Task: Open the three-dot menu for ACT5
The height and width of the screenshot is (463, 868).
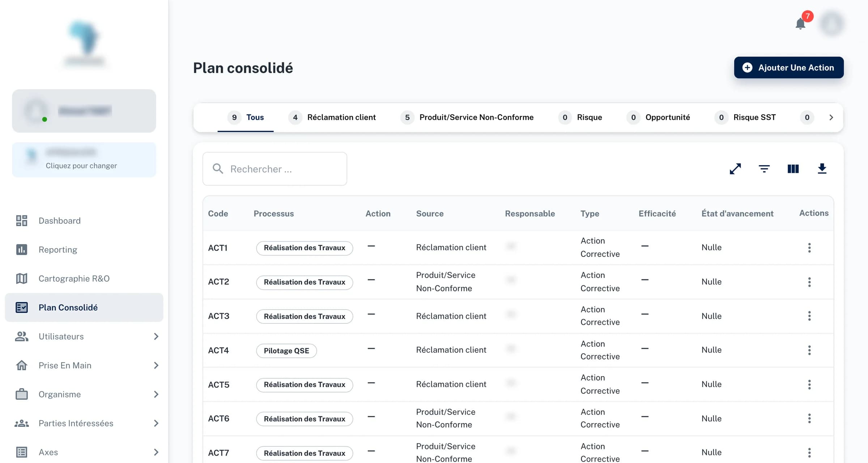Action: [x=809, y=385]
